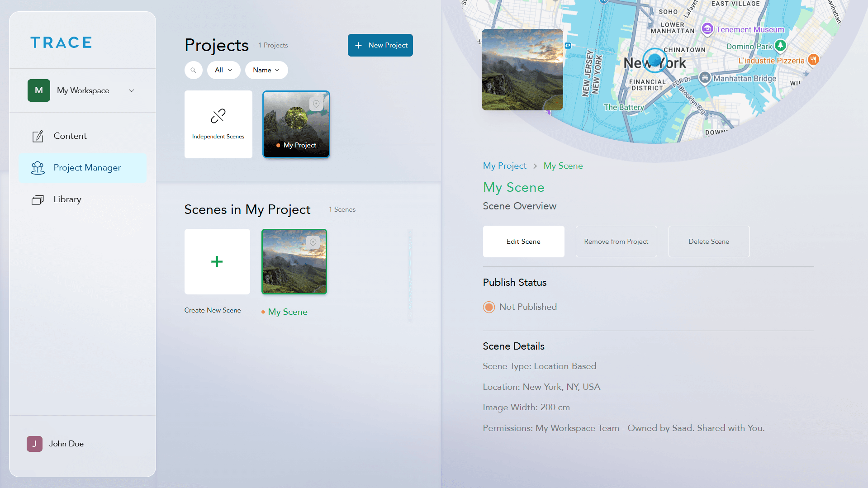Select the Content pencil icon in sidebar

38,136
